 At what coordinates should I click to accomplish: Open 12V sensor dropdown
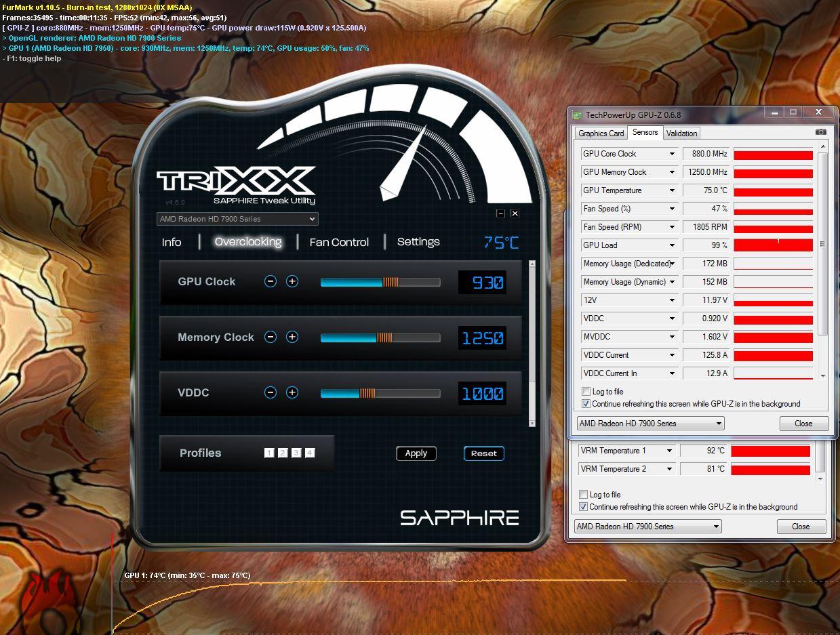pyautogui.click(x=672, y=300)
